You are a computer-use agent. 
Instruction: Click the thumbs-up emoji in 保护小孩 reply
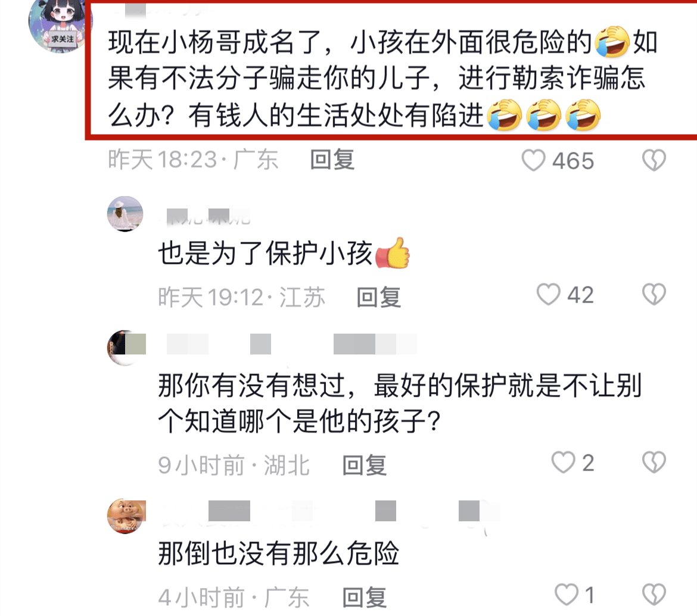[393, 253]
